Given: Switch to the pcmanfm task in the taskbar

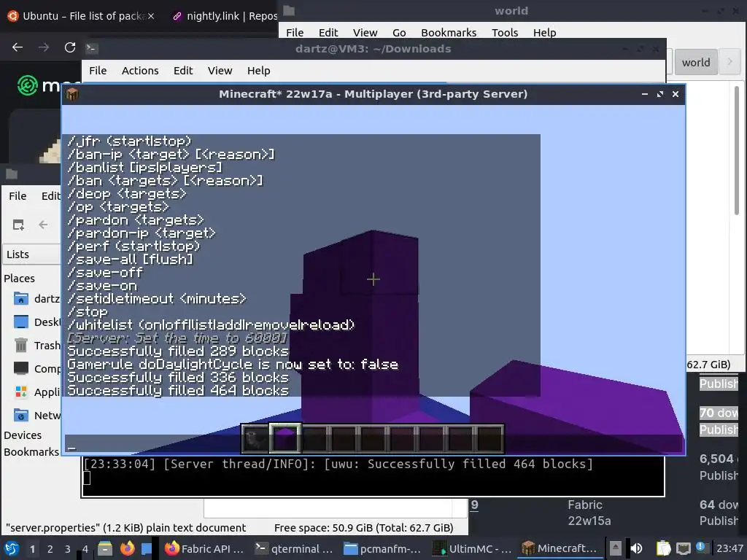Looking at the screenshot, I should click(x=382, y=548).
